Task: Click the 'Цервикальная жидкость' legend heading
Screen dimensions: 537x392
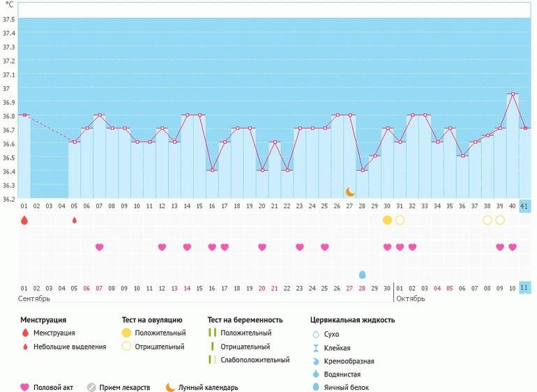Action: pyautogui.click(x=352, y=319)
